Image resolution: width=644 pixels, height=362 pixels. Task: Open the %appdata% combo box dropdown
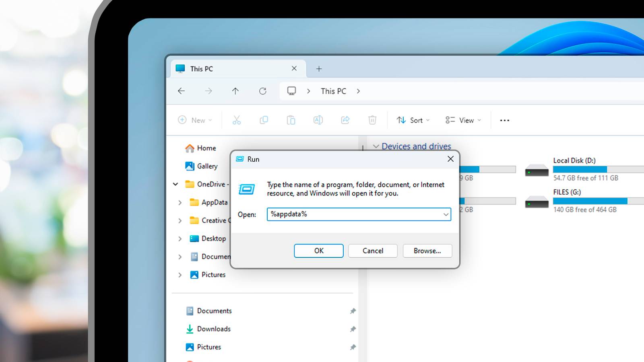click(x=445, y=214)
